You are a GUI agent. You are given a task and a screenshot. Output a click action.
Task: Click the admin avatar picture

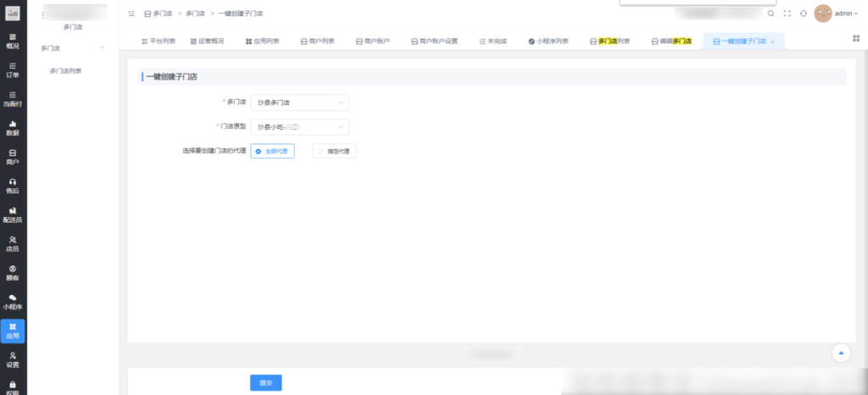coord(822,14)
